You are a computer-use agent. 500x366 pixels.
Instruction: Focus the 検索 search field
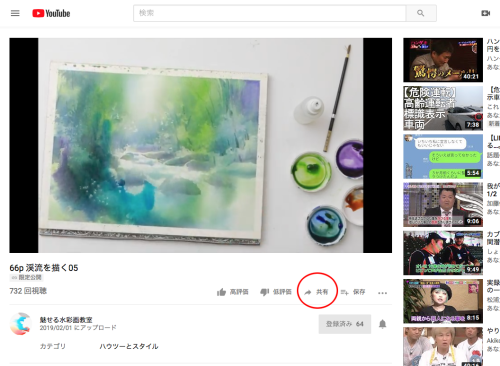pos(269,13)
